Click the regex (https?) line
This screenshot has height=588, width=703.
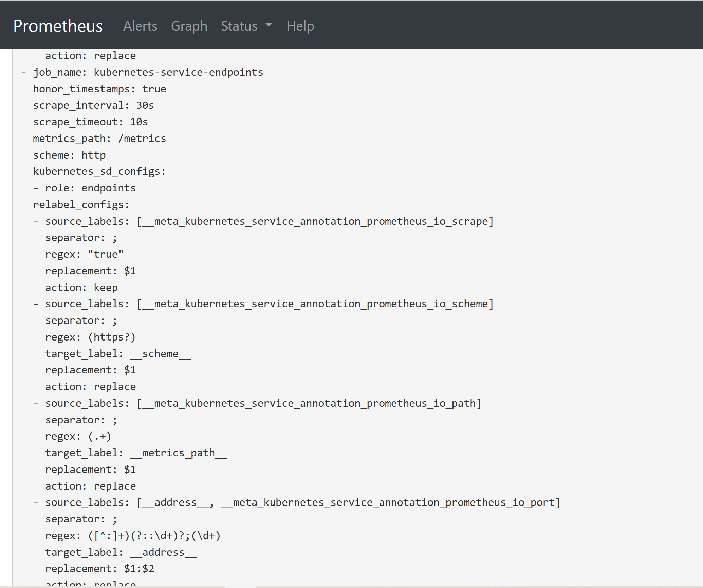point(90,337)
